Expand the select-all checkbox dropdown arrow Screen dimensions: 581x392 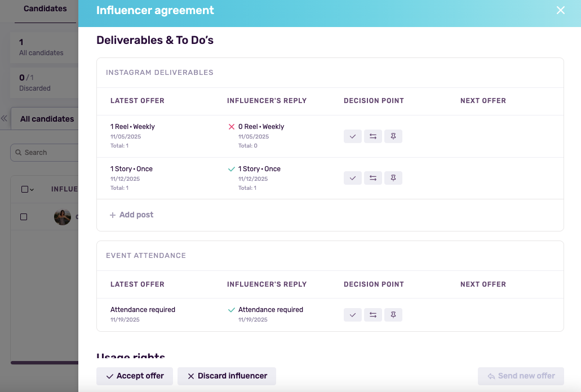pyautogui.click(x=32, y=190)
